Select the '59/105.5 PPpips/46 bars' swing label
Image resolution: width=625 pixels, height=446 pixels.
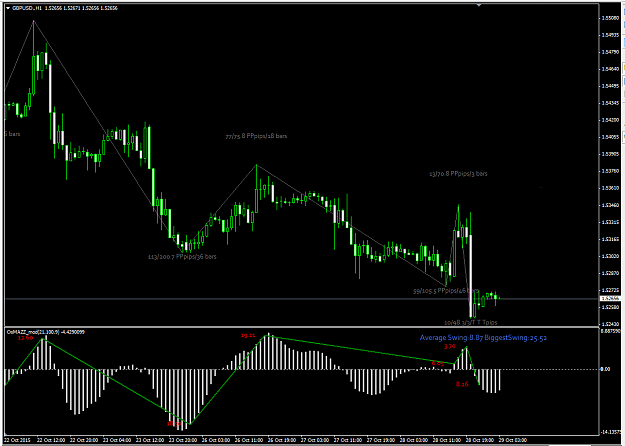point(446,291)
